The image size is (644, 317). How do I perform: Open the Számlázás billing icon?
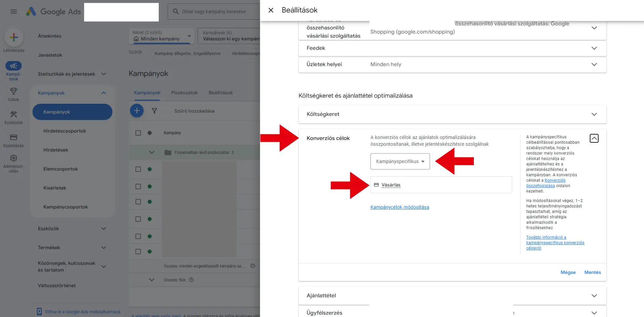point(13,137)
